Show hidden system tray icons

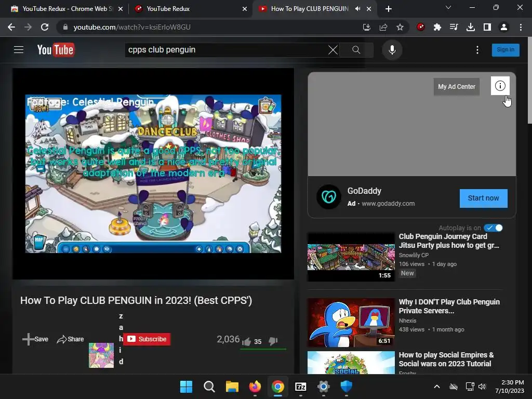(x=437, y=387)
